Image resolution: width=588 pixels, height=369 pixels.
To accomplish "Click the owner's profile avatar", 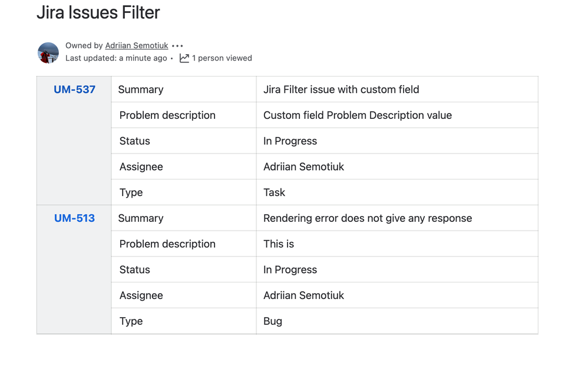I will point(48,53).
